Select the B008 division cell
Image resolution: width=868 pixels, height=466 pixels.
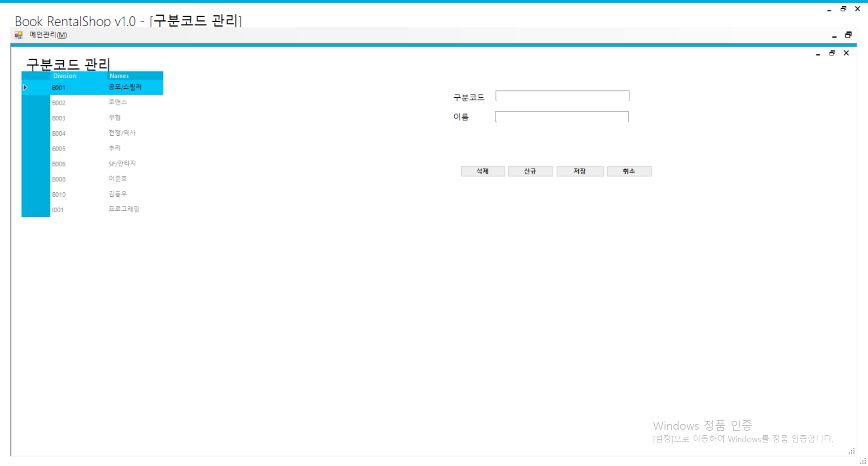point(79,179)
